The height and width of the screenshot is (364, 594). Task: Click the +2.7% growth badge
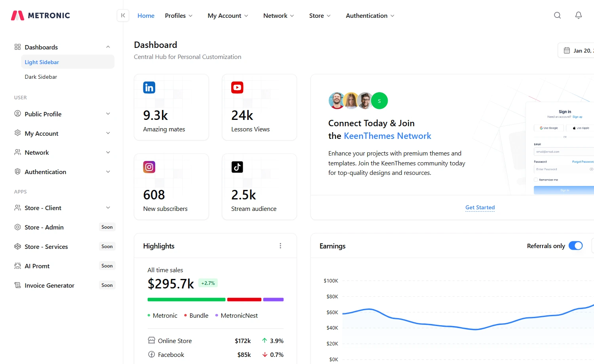pyautogui.click(x=208, y=283)
